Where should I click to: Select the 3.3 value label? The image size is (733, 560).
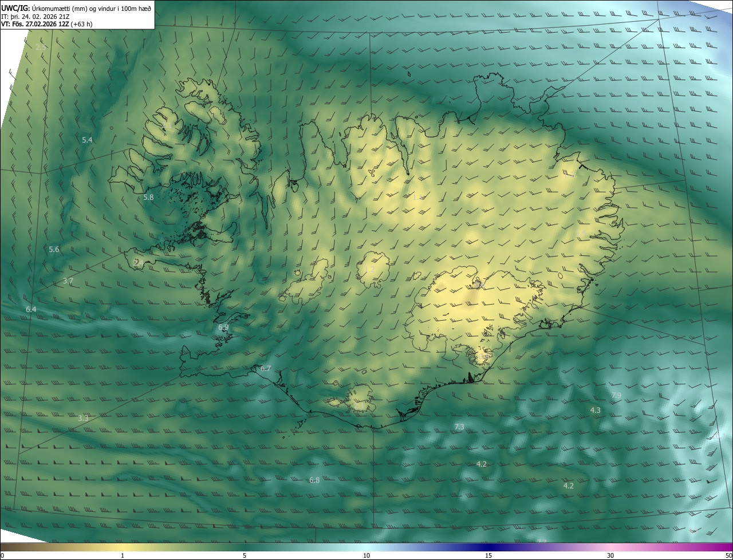click(83, 418)
